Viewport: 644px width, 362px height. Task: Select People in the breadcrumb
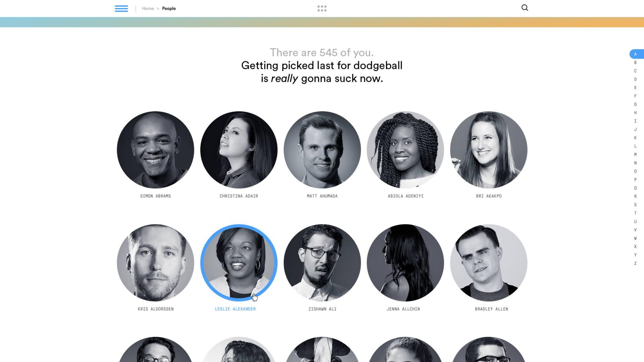[x=169, y=8]
